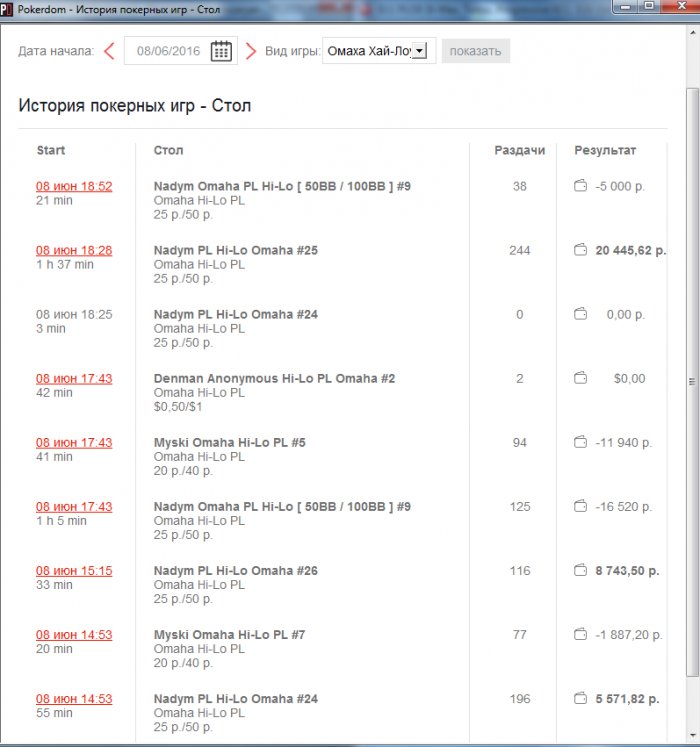This screenshot has height=747, width=700.
Task: Click the result value 8 743,50 р.
Action: coord(627,571)
